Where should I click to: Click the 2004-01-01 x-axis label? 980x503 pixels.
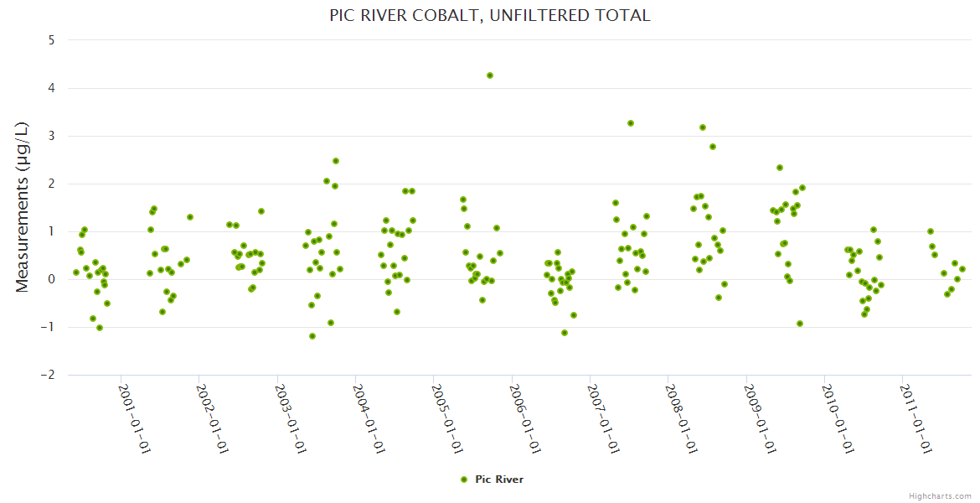369,417
